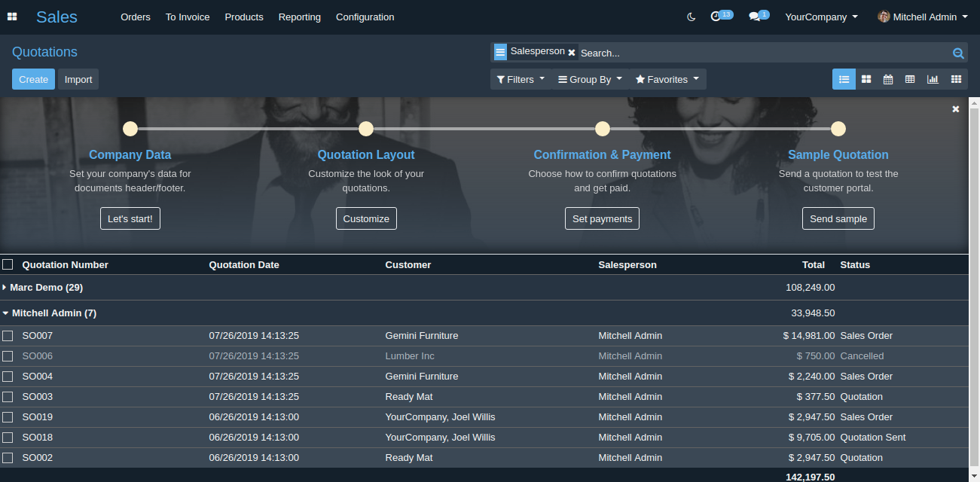Open the YourCompany company switcher
The image size is (980, 482).
click(821, 17)
